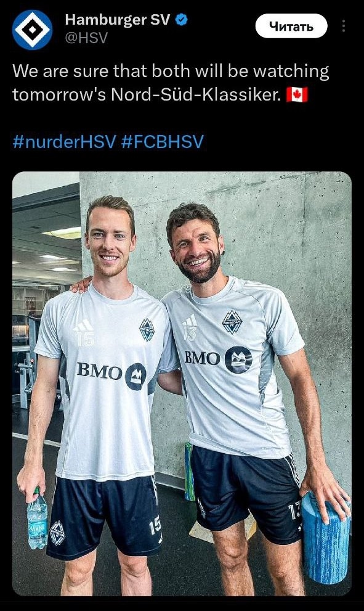Click the blue verified checkmark badge
This screenshot has height=611, width=364.
pyautogui.click(x=182, y=20)
